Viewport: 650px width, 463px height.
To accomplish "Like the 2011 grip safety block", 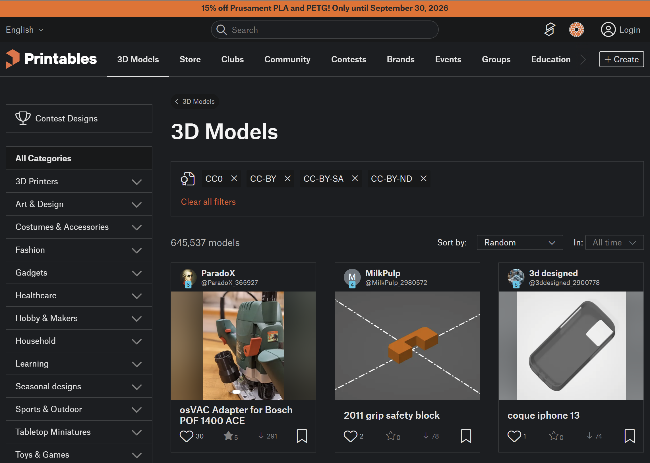I will point(350,436).
